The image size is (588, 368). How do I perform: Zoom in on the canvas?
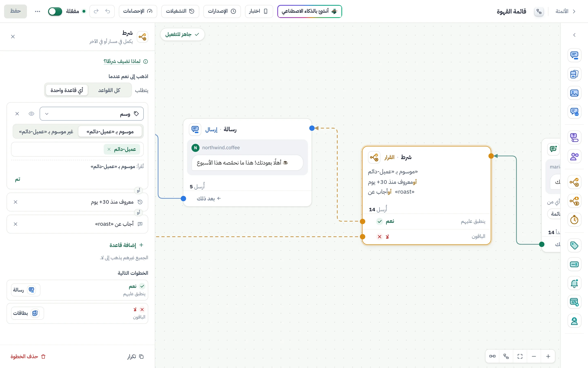click(548, 356)
